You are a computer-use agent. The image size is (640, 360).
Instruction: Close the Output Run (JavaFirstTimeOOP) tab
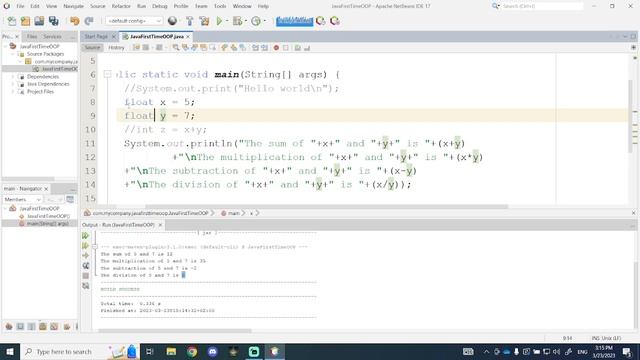(x=160, y=225)
